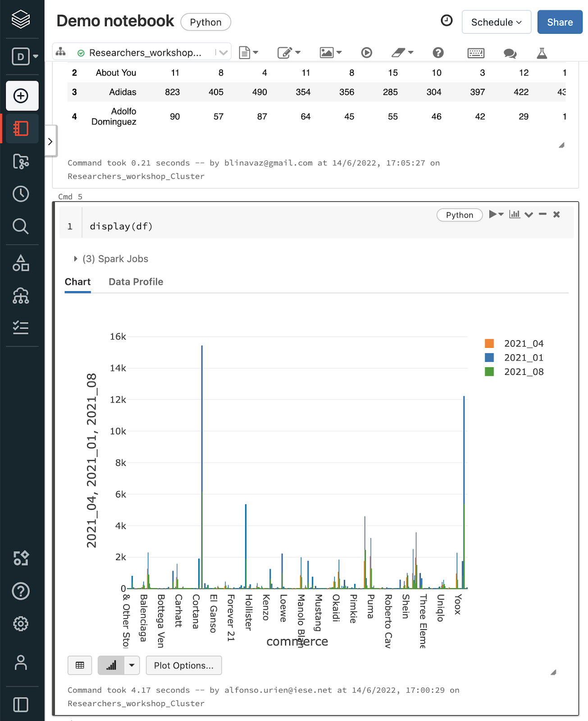Open the revision history clock icon

(446, 21)
